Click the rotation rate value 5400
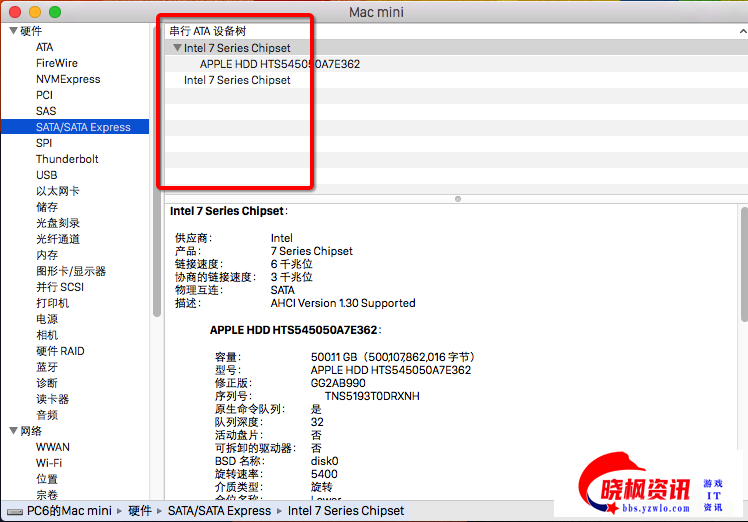This screenshot has height=522, width=748. 324,474
